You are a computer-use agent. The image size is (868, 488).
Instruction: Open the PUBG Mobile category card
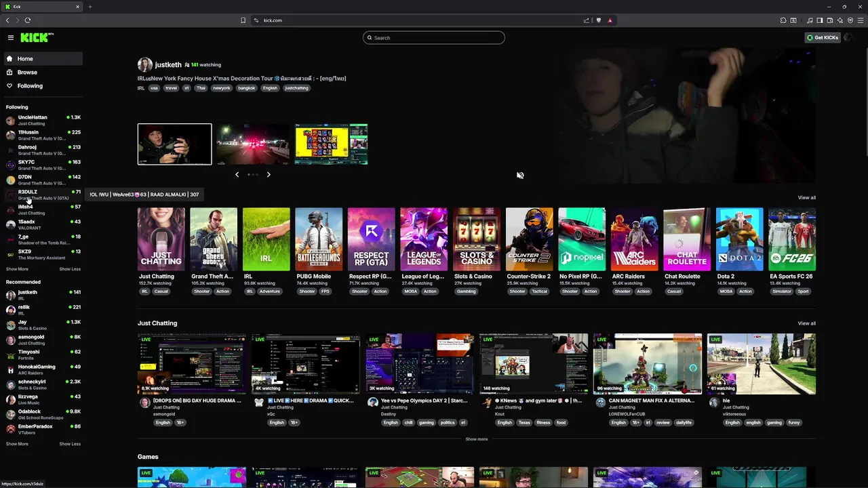(319, 239)
